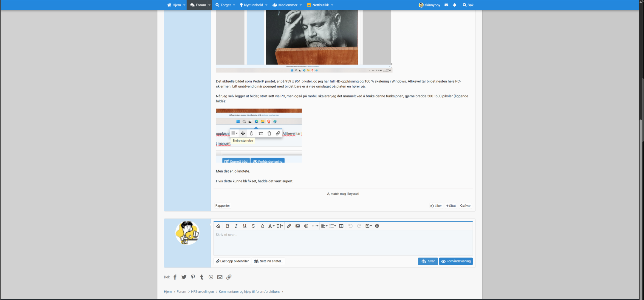
Task: Open the font family dropdown
Action: click(271, 226)
